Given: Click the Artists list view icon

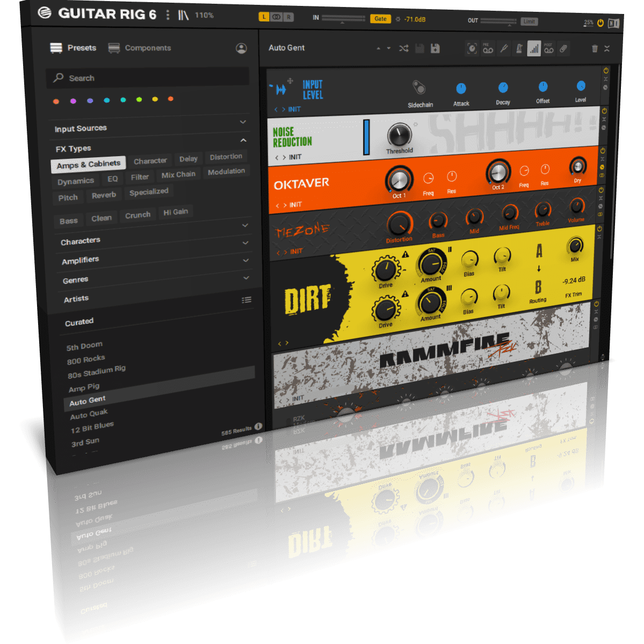Looking at the screenshot, I should 246,300.
